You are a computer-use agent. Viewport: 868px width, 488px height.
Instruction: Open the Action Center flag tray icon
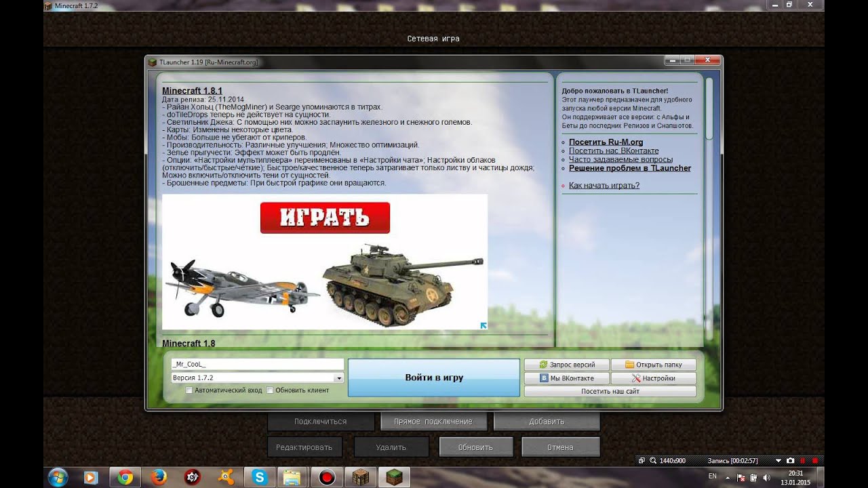(x=742, y=477)
